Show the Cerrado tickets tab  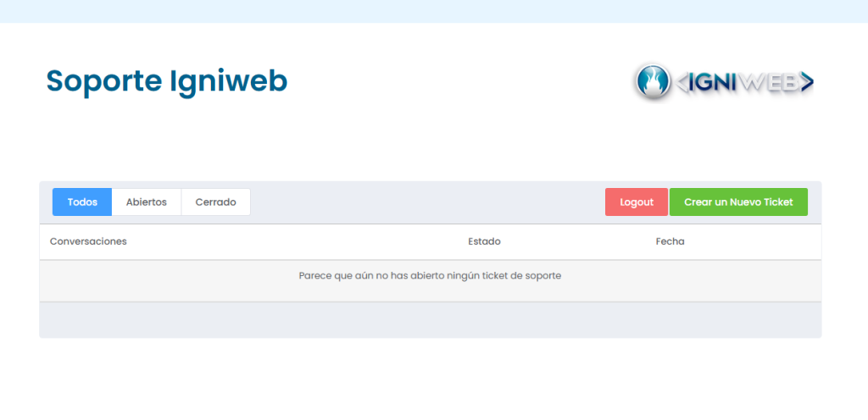215,202
